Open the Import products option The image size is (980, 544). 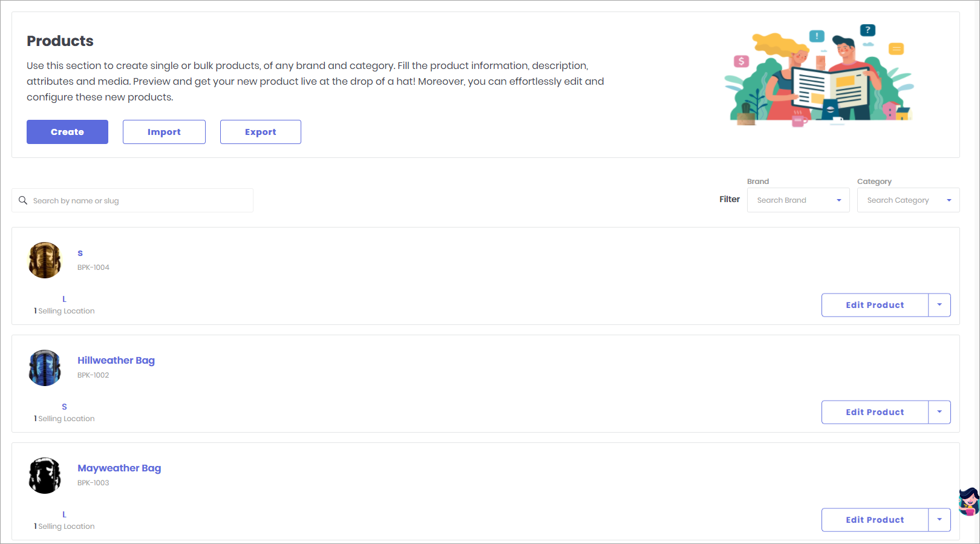click(x=164, y=132)
